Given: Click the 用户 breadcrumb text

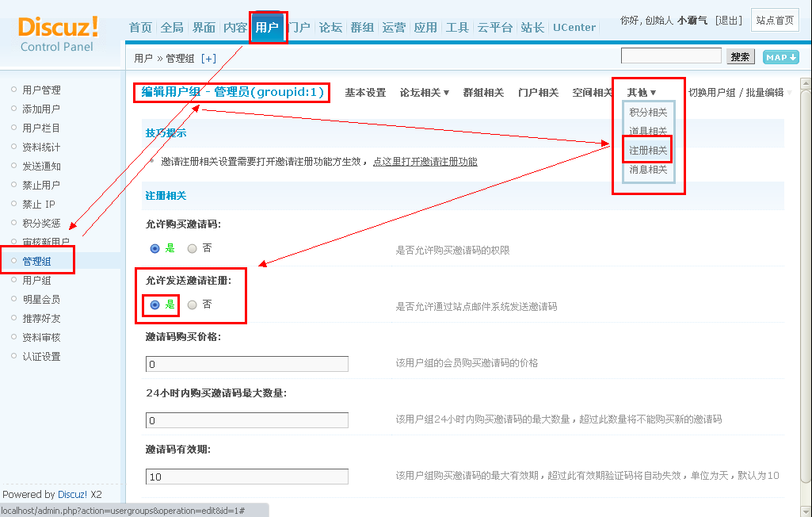Looking at the screenshot, I should click(143, 59).
